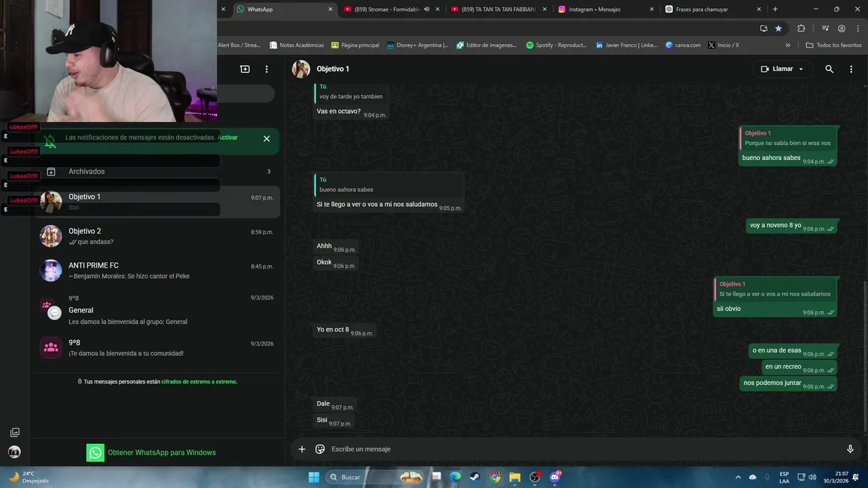Open a new browser tab
Screen dimensions: 868x488
pos(775,9)
